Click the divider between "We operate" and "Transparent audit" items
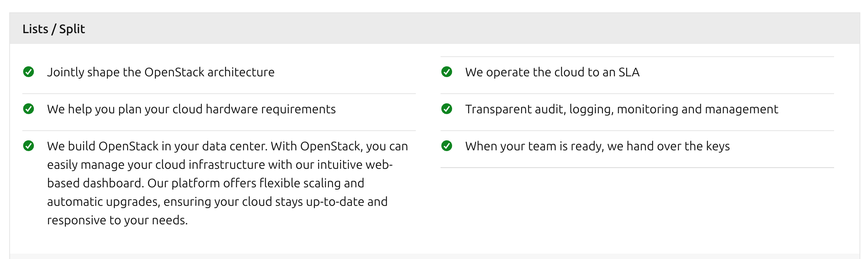Image resolution: width=868 pixels, height=259 pixels. pyautogui.click(x=637, y=94)
